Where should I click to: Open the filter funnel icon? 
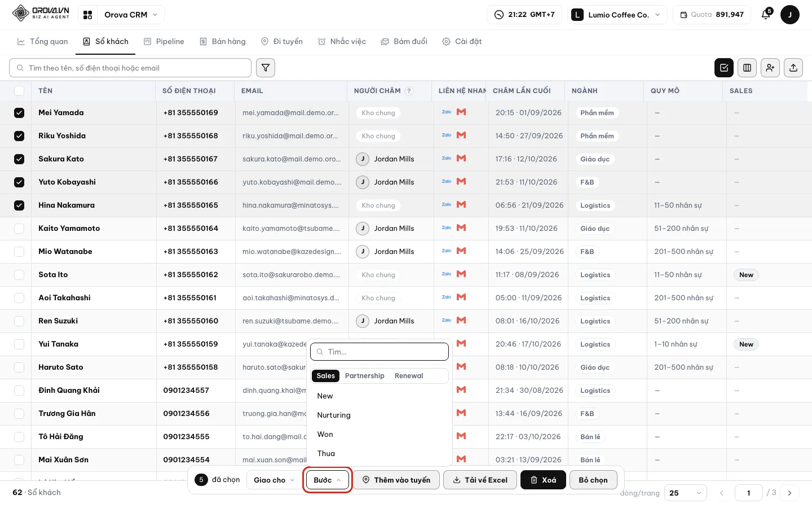point(266,68)
